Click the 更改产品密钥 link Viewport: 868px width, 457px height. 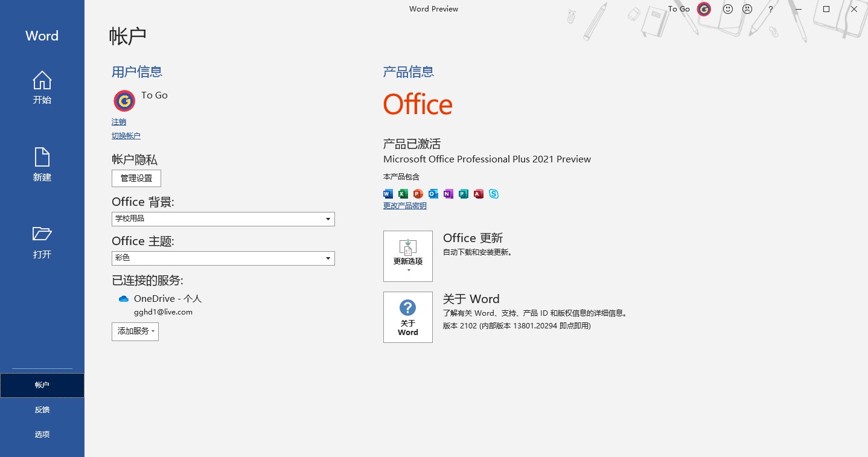(405, 206)
